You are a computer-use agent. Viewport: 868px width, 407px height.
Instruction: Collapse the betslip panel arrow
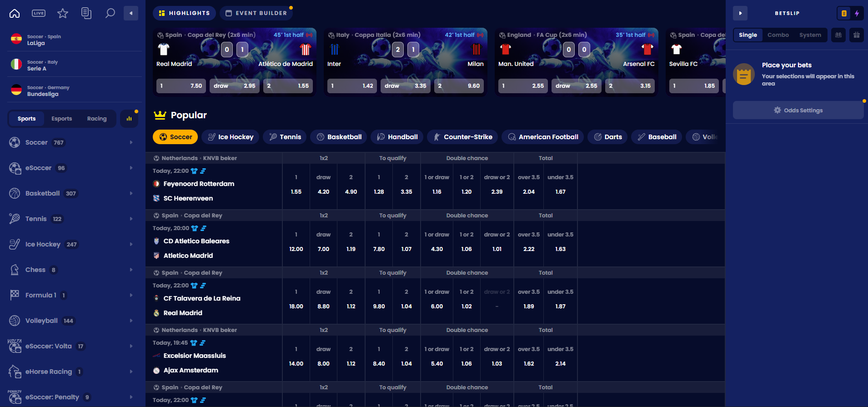[740, 13]
